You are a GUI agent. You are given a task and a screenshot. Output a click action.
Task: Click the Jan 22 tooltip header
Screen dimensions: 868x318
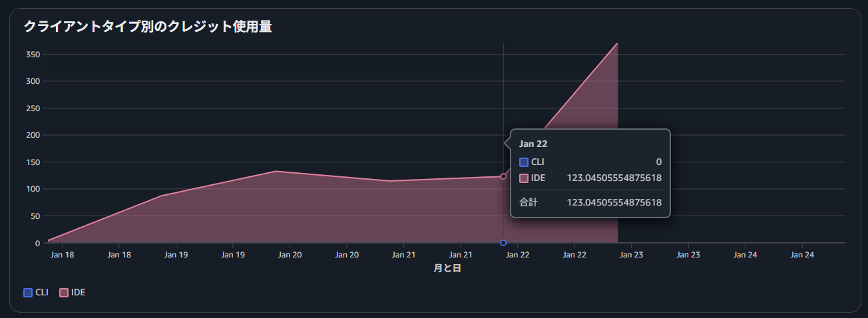click(x=533, y=144)
